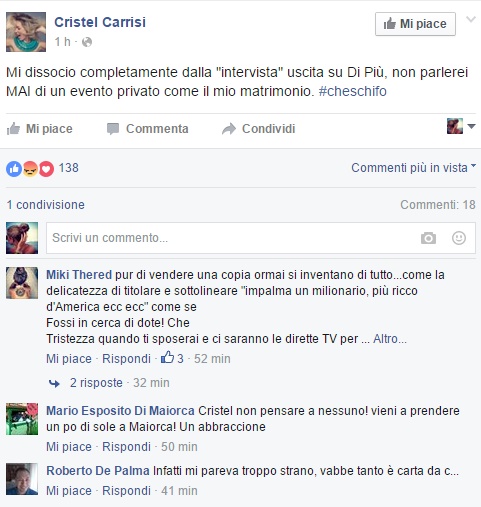Open the profile switcher arrow beside avatar
The image size is (481, 507).
471,126
